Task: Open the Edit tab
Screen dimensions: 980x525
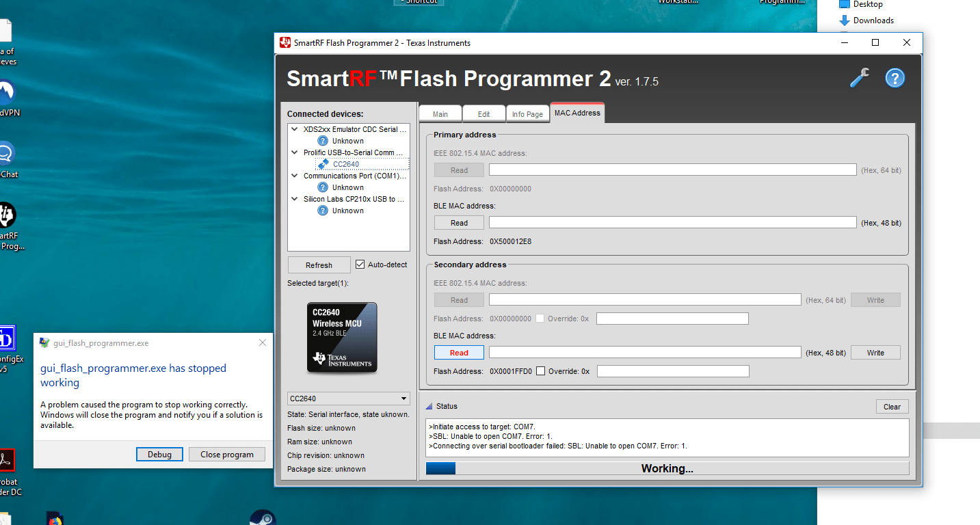Action: click(x=484, y=114)
